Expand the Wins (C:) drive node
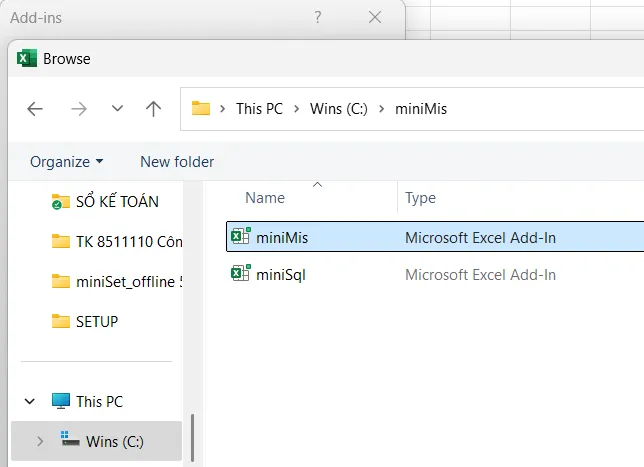The width and height of the screenshot is (644, 467). [40, 442]
